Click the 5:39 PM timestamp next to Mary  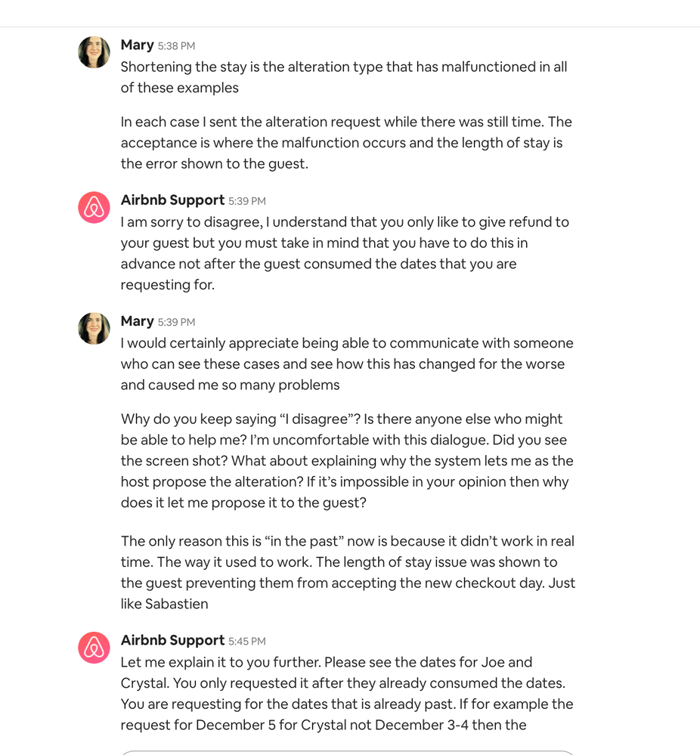click(x=176, y=322)
